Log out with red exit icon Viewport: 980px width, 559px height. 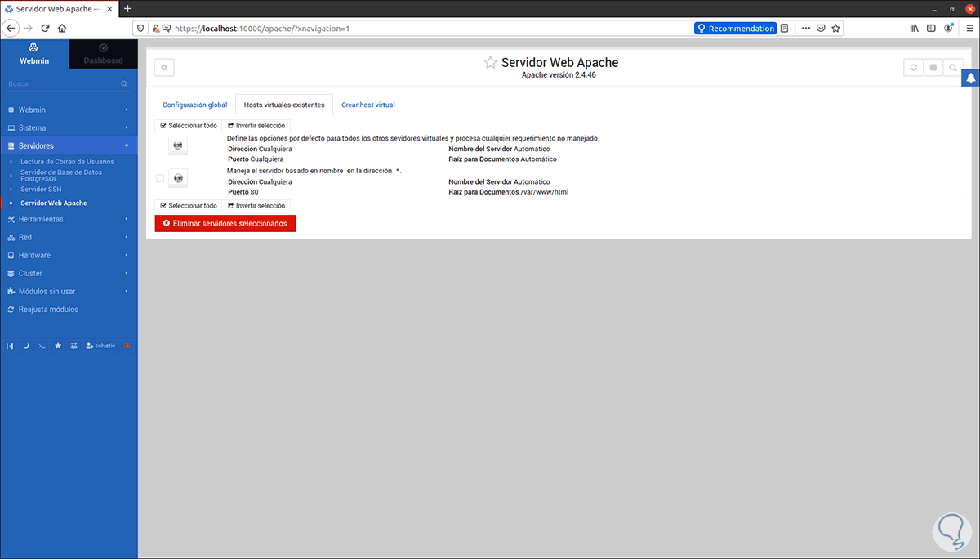pos(127,346)
